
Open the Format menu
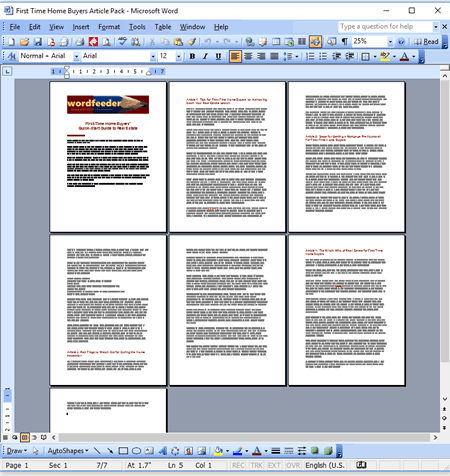point(109,27)
